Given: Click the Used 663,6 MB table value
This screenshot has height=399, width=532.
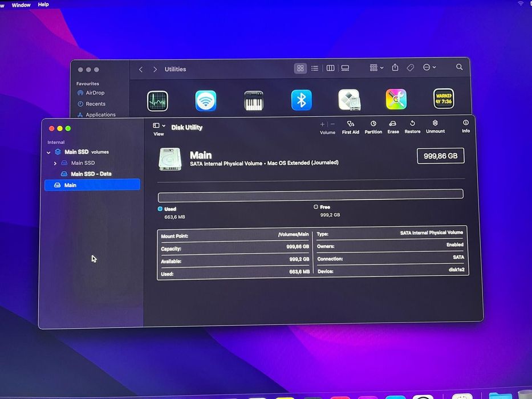Looking at the screenshot, I should coord(299,272).
